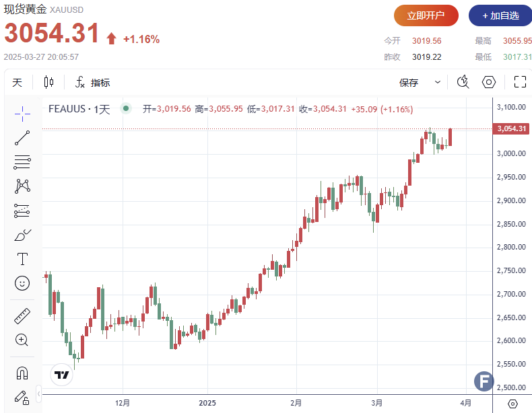532x413 pixels.
Task: Click the 立即开户 button
Action: coord(426,15)
